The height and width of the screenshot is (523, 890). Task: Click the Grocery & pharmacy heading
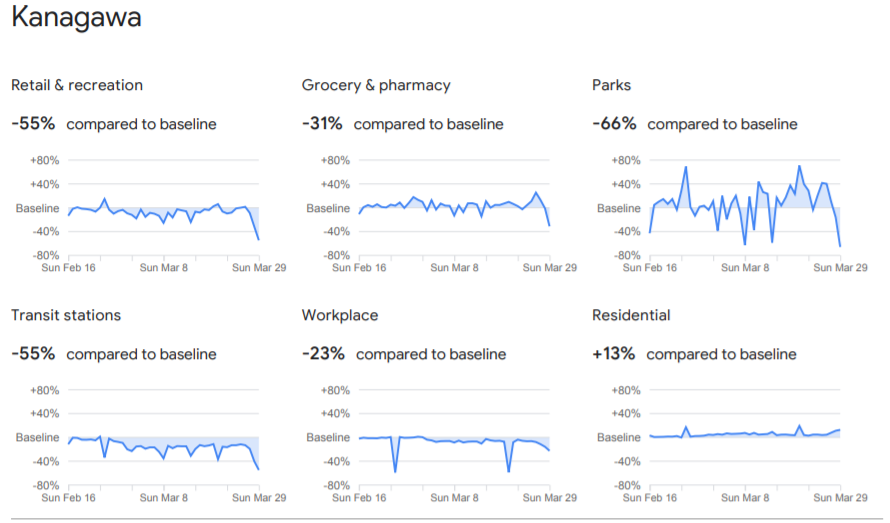tap(376, 85)
